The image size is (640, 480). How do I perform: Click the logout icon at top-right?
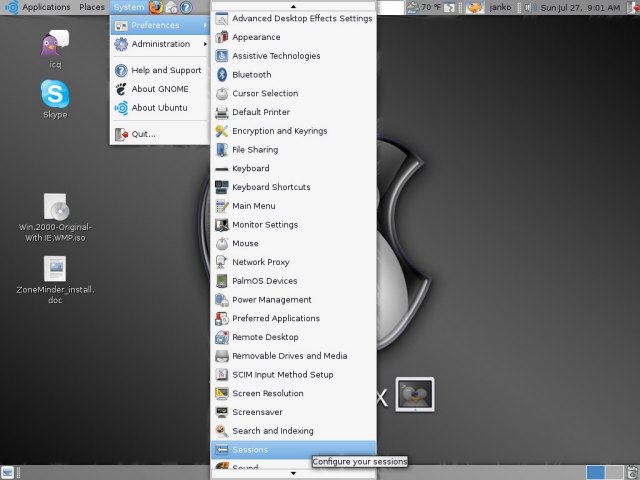tap(632, 7)
